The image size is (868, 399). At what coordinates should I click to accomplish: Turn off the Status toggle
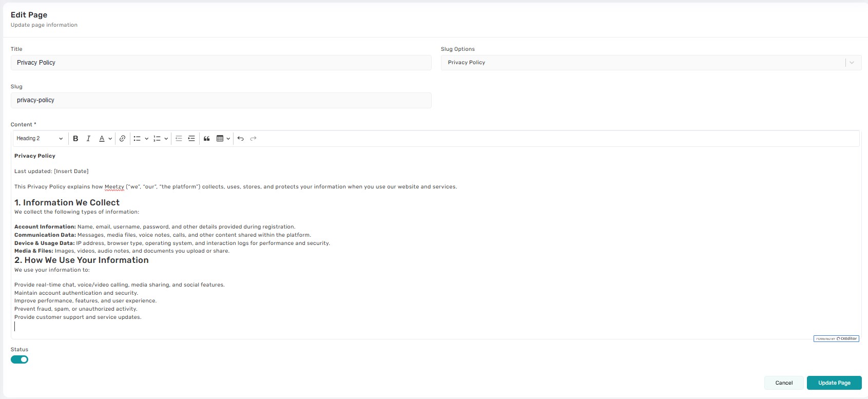(x=20, y=359)
